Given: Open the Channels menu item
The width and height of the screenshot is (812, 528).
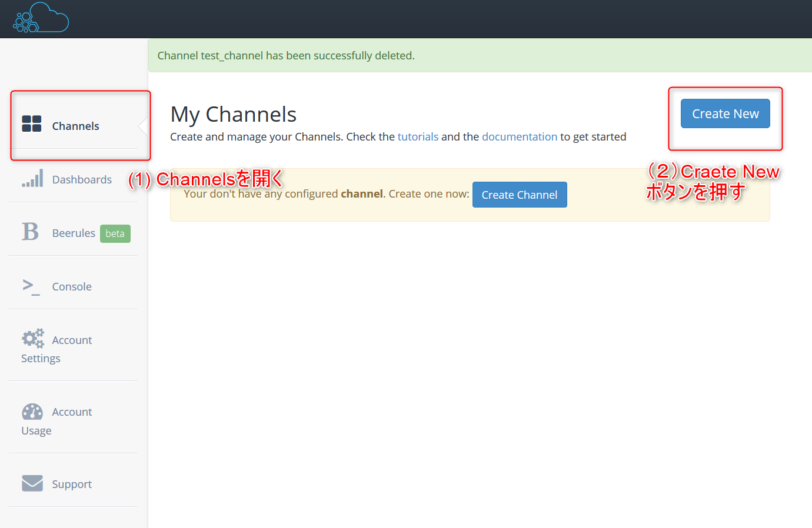Looking at the screenshot, I should [x=75, y=126].
